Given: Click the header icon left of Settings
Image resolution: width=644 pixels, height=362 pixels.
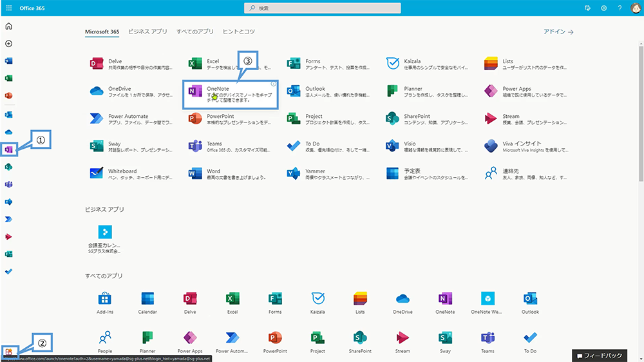Looking at the screenshot, I should pyautogui.click(x=588, y=8).
